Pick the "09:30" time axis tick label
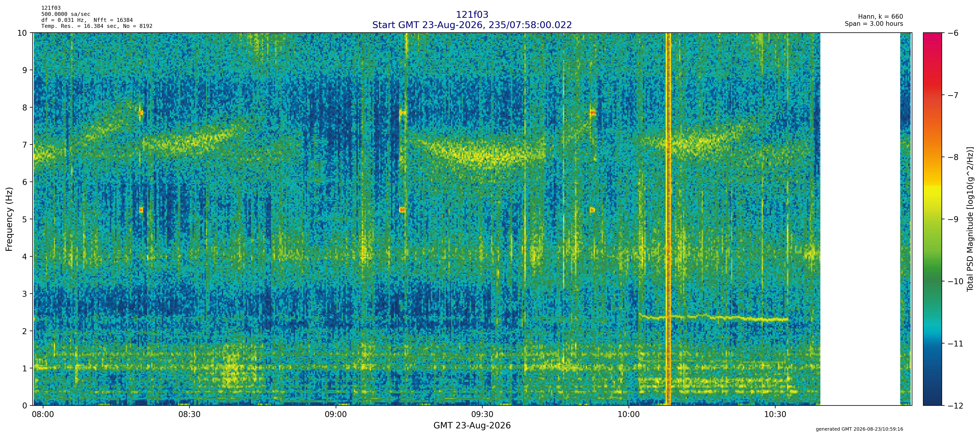Viewport: 980px width, 437px height. [x=482, y=414]
